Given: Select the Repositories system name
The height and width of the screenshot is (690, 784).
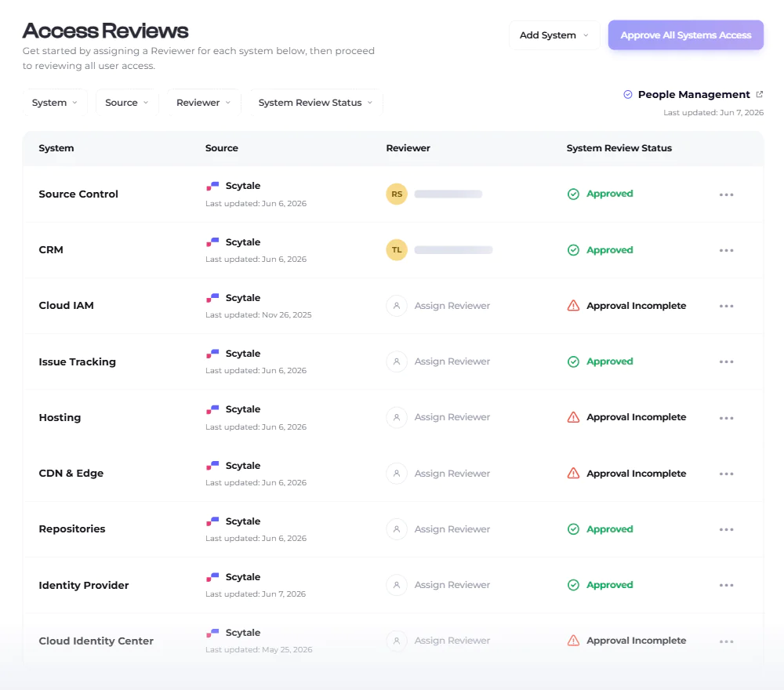Looking at the screenshot, I should (72, 529).
